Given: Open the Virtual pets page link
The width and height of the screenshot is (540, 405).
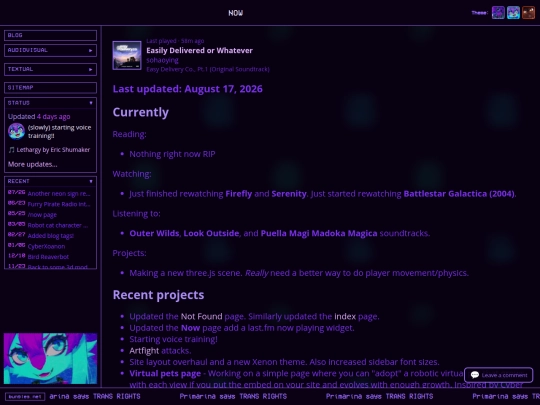Looking at the screenshot, I should [x=165, y=373].
